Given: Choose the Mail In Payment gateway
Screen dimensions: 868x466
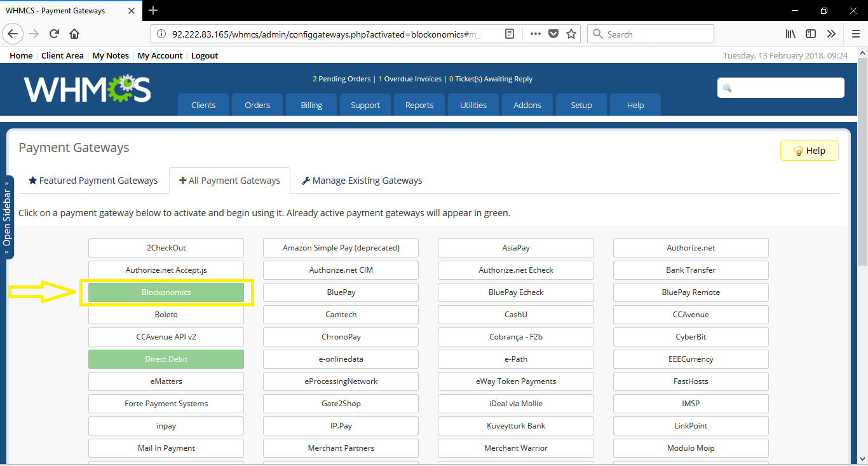Looking at the screenshot, I should pyautogui.click(x=166, y=448).
